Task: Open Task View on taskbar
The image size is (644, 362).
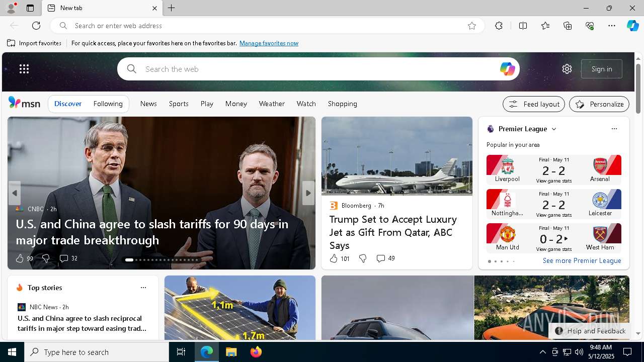Action: pos(181,352)
